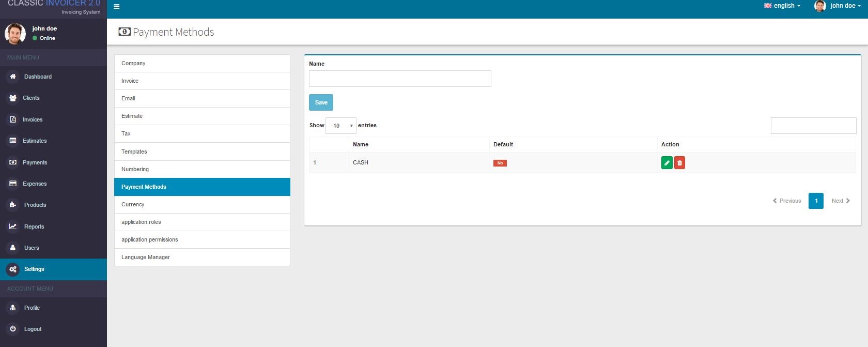Open Dashboard via the home icon
The width and height of the screenshot is (868, 347).
pyautogui.click(x=13, y=77)
